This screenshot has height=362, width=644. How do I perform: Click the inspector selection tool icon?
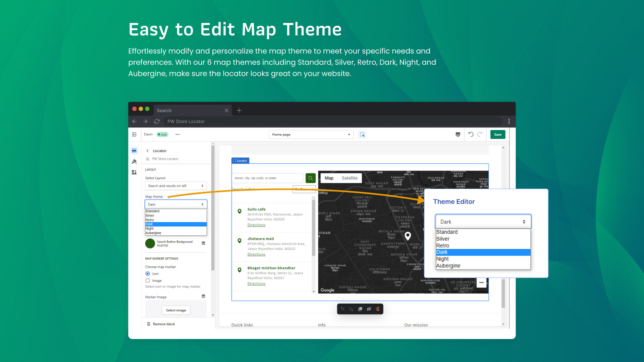pyautogui.click(x=362, y=135)
